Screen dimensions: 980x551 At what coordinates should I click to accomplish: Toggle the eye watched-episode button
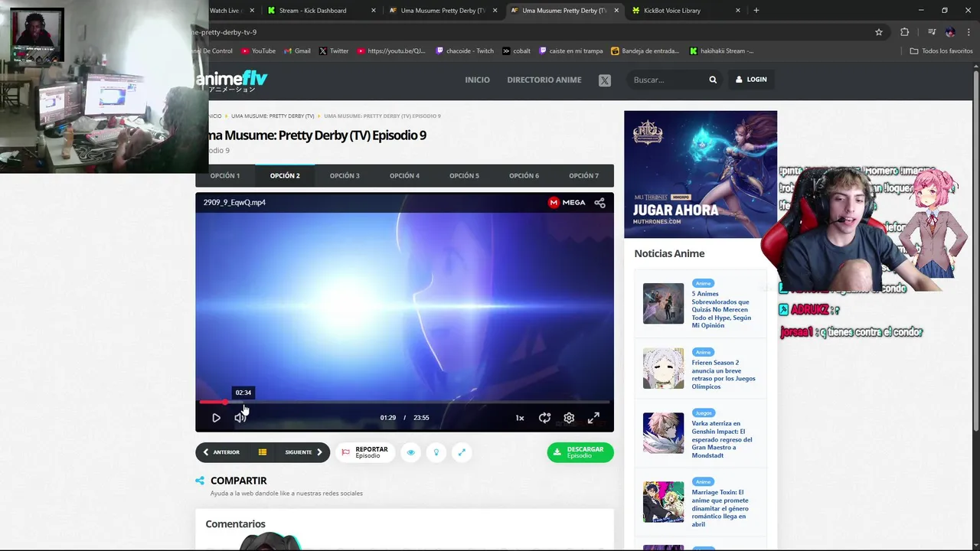coord(410,452)
